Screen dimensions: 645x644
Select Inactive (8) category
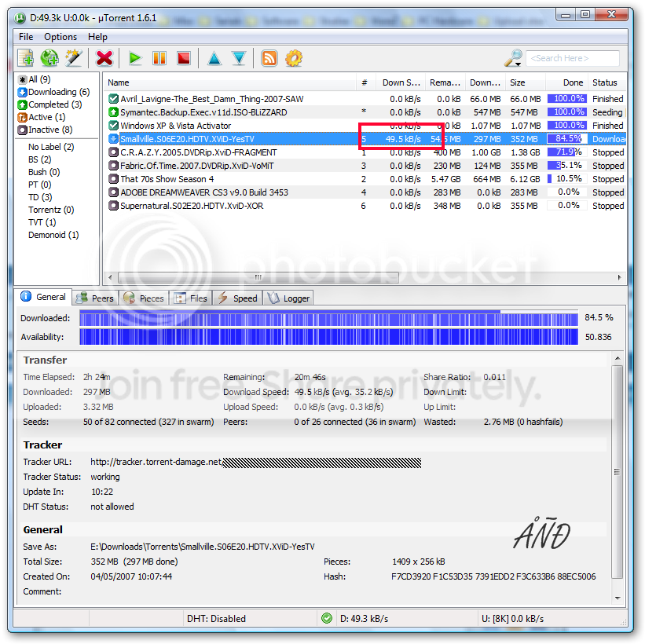click(46, 130)
